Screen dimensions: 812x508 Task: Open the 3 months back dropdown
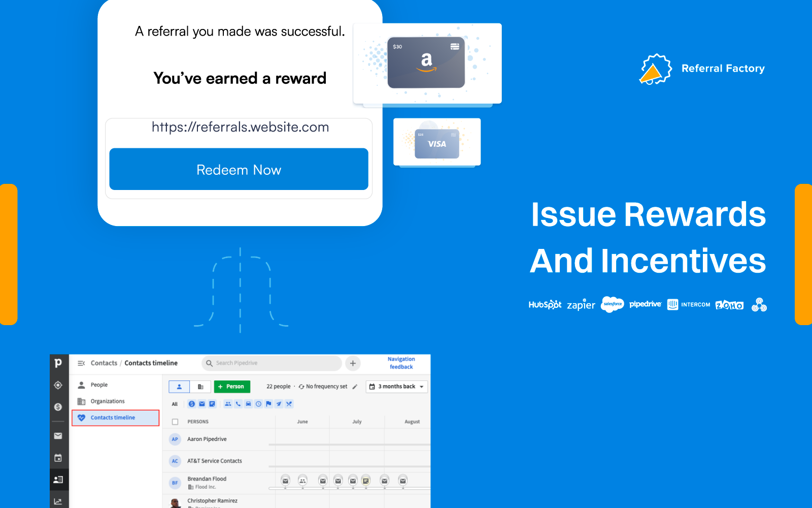tap(397, 387)
